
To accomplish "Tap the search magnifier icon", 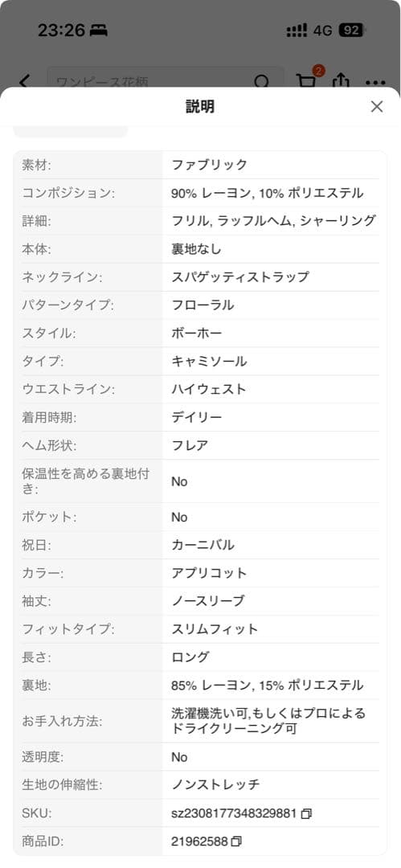I will point(261,82).
